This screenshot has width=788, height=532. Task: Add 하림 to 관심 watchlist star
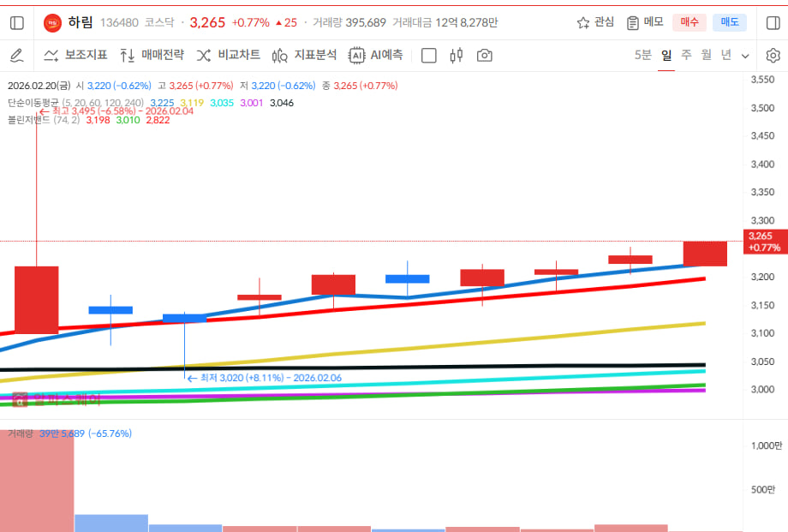pyautogui.click(x=595, y=22)
